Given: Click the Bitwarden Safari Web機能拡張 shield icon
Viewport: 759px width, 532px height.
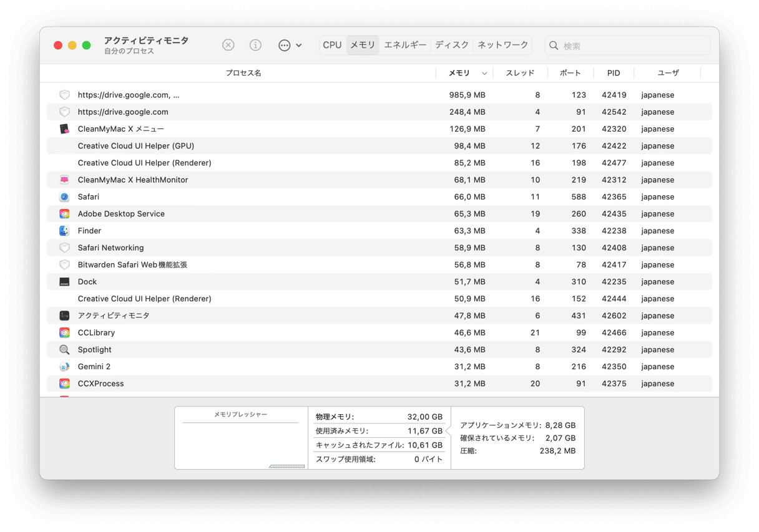Looking at the screenshot, I should [64, 264].
